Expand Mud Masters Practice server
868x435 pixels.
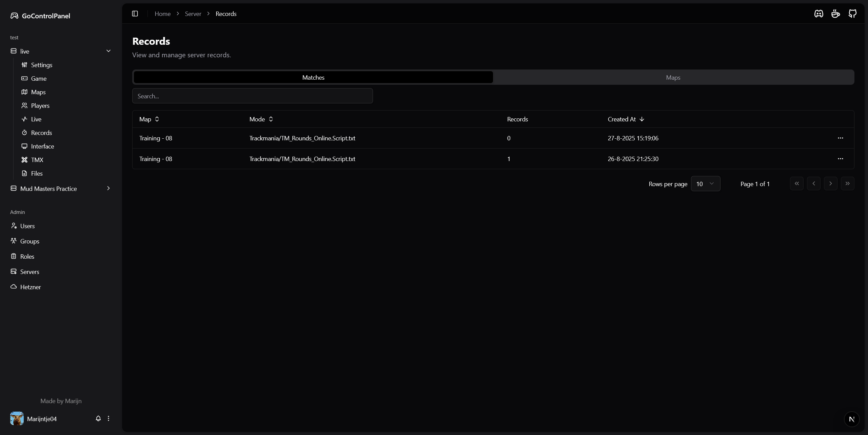pyautogui.click(x=108, y=188)
